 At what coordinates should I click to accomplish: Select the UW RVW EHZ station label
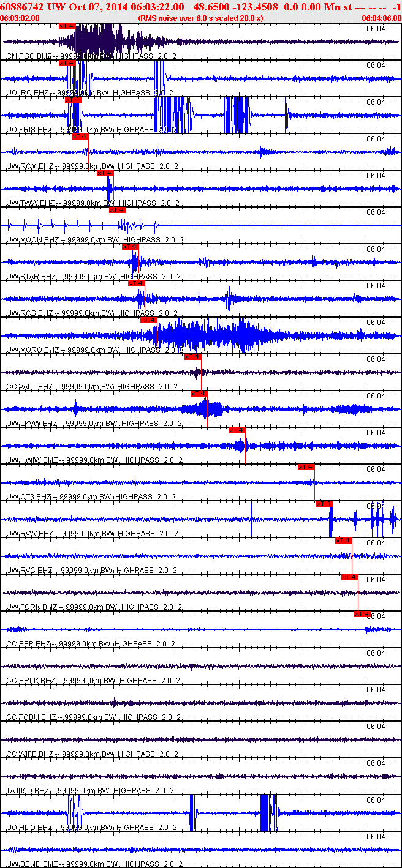pyautogui.click(x=30, y=533)
